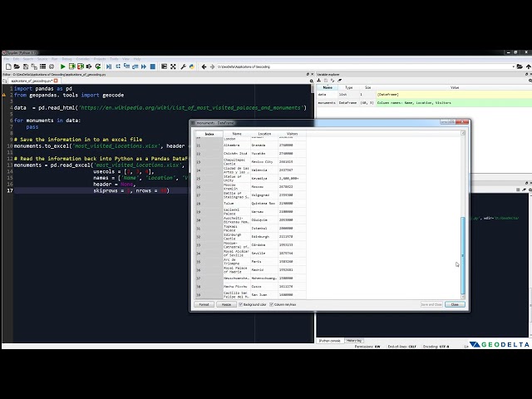The image size is (532, 399).
Task: Click the Index header in DataFrame viewer
Action: coord(209,134)
